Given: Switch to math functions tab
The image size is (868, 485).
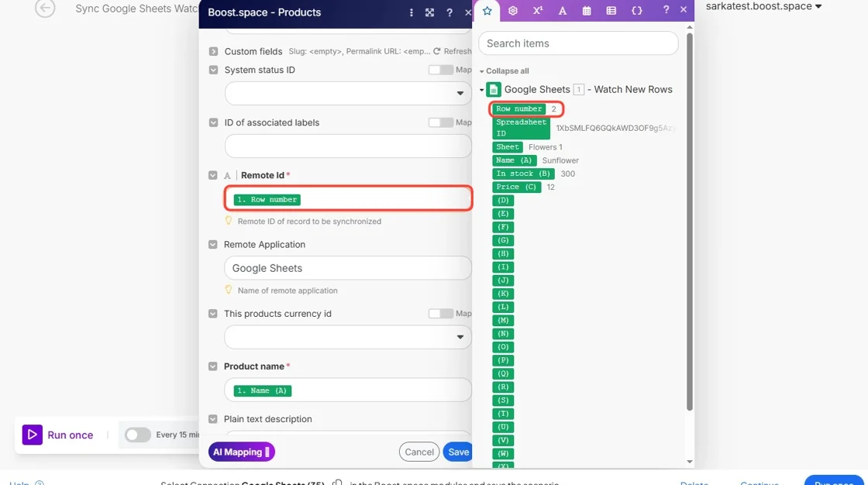Looking at the screenshot, I should click(x=538, y=11).
